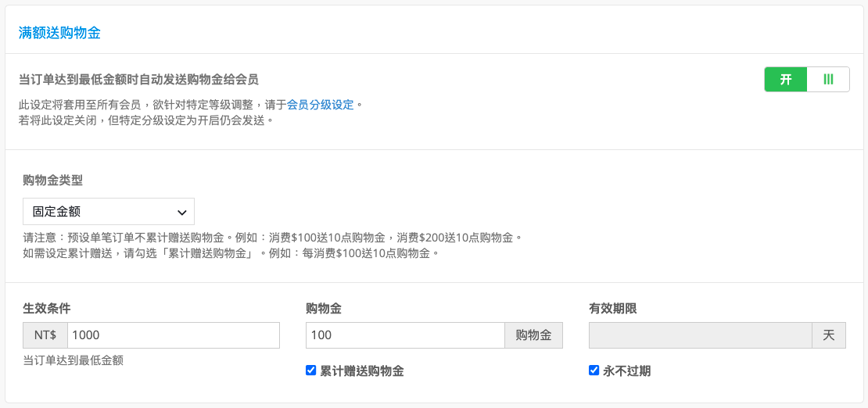Open the 固定金额 type dropdown
Screen dimensions: 868x408
click(x=109, y=211)
